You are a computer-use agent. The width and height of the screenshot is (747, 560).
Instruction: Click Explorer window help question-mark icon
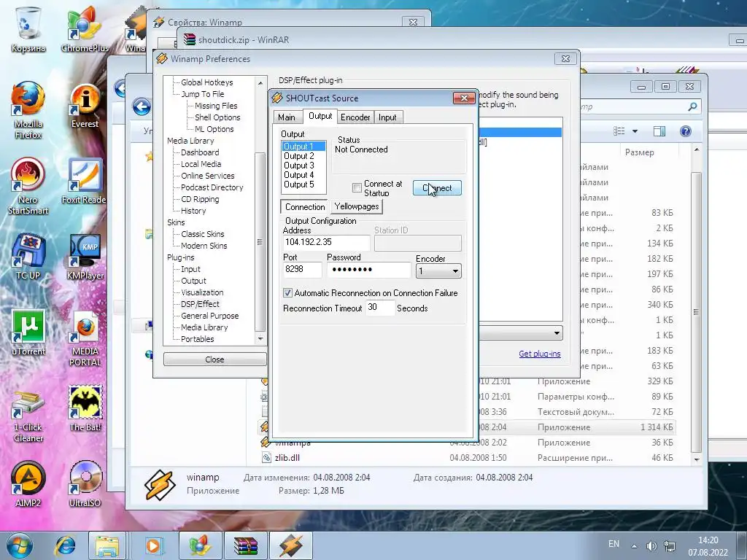686,131
